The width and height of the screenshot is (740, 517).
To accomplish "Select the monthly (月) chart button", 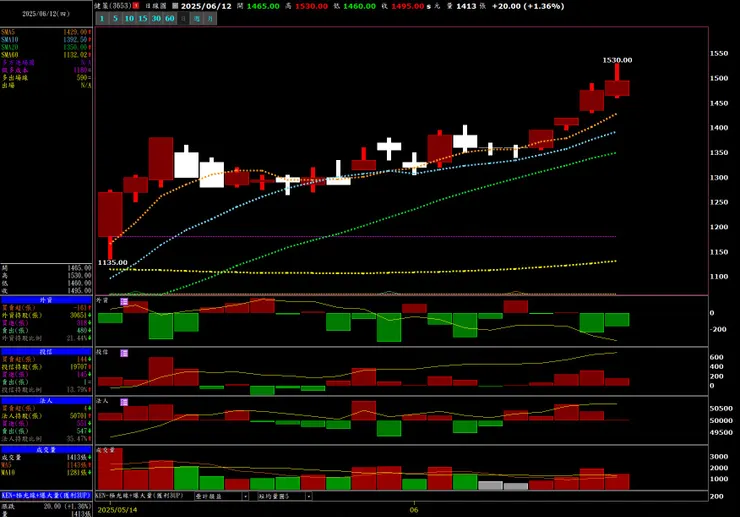I will coord(210,18).
